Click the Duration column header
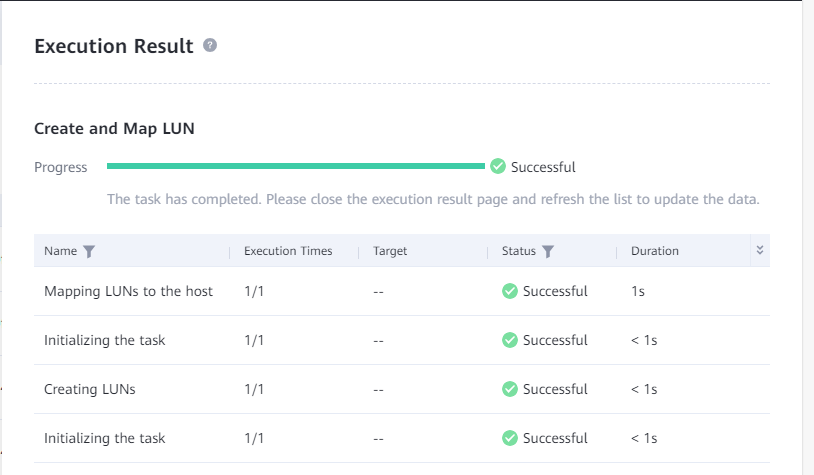Screen dimensions: 814x475 coord(655,252)
